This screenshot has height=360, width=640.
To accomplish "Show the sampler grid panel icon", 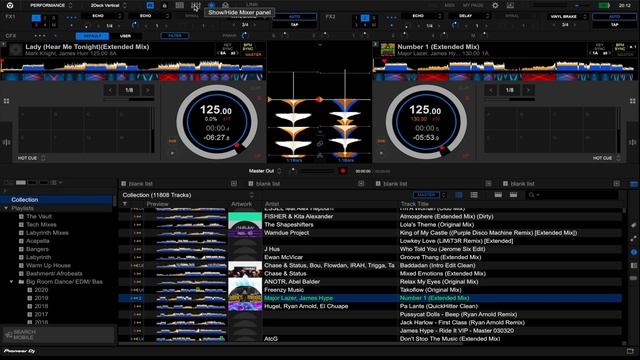I will tap(179, 5).
